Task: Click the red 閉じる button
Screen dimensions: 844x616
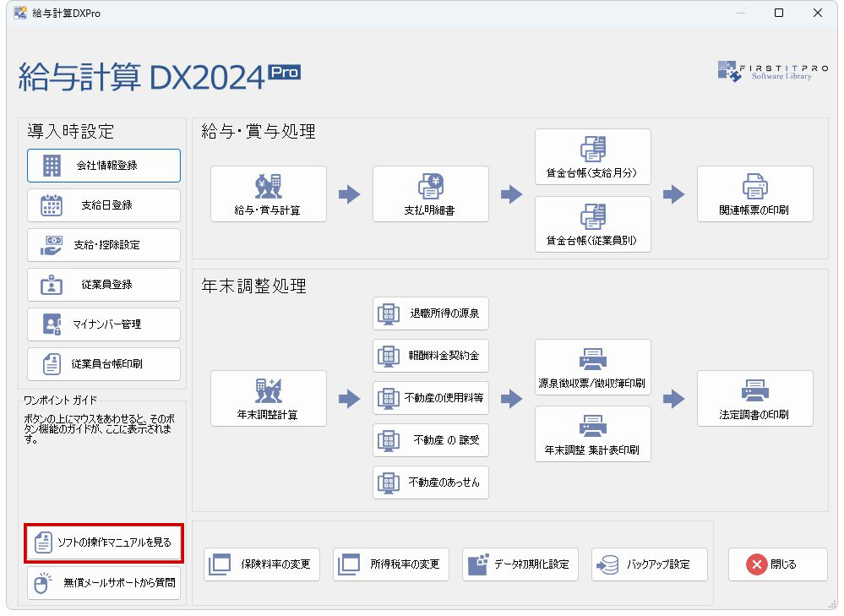Action: (x=778, y=564)
